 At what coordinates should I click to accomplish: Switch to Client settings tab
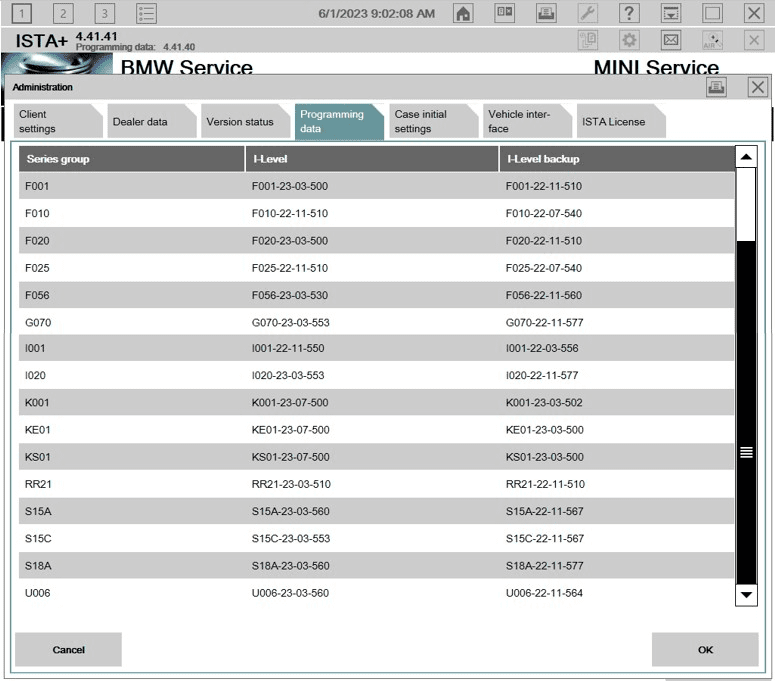57,121
